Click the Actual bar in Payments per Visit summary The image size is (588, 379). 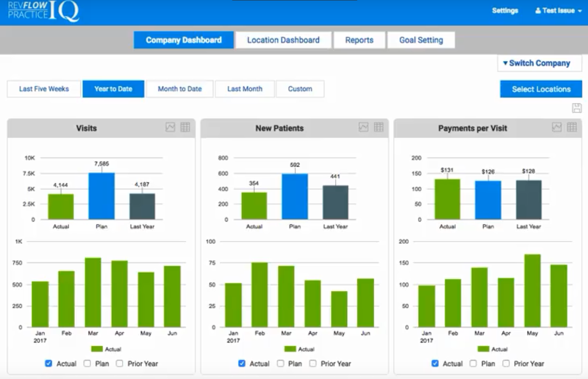pyautogui.click(x=447, y=199)
